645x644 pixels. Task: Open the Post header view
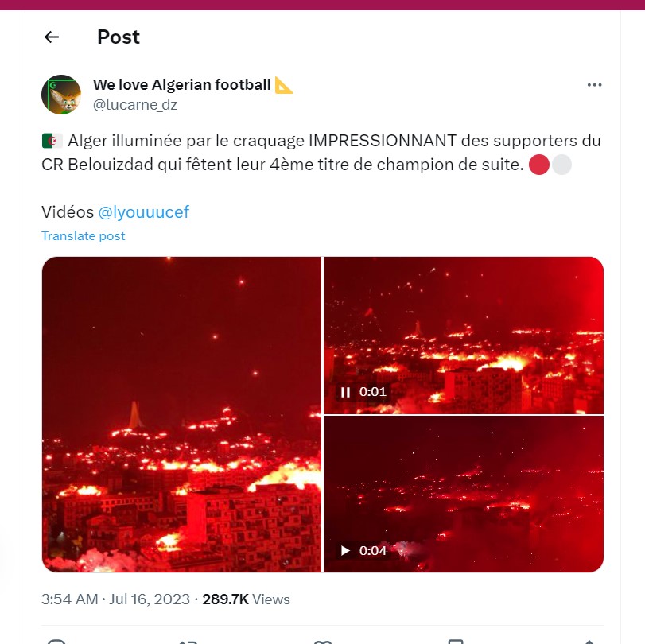coord(118,37)
